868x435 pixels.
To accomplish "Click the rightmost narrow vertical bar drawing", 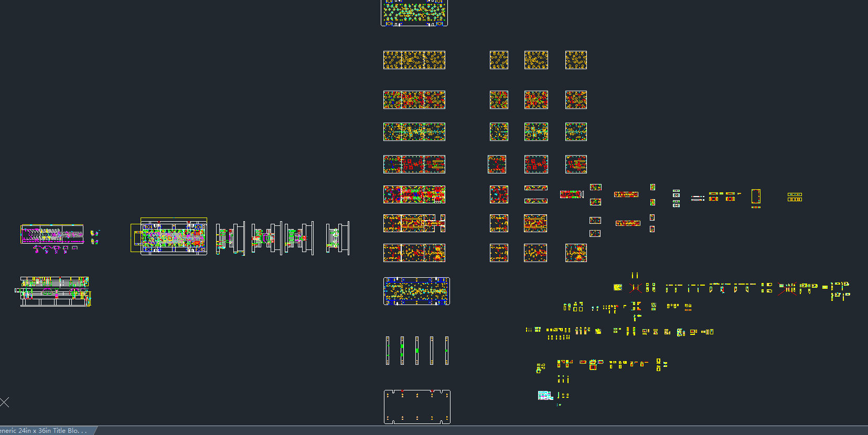I will [x=446, y=351].
